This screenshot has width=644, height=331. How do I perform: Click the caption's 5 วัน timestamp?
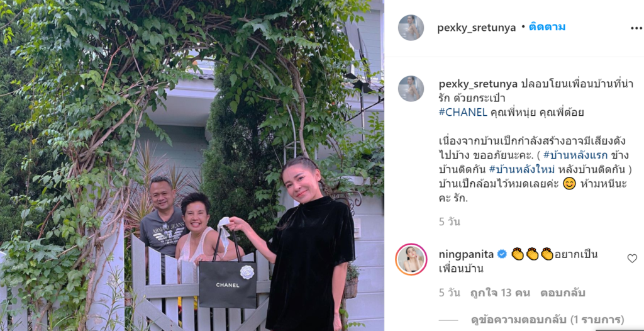[449, 222]
